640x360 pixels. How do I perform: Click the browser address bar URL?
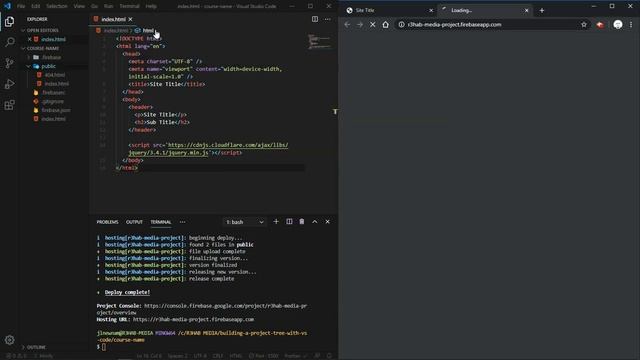[454, 24]
